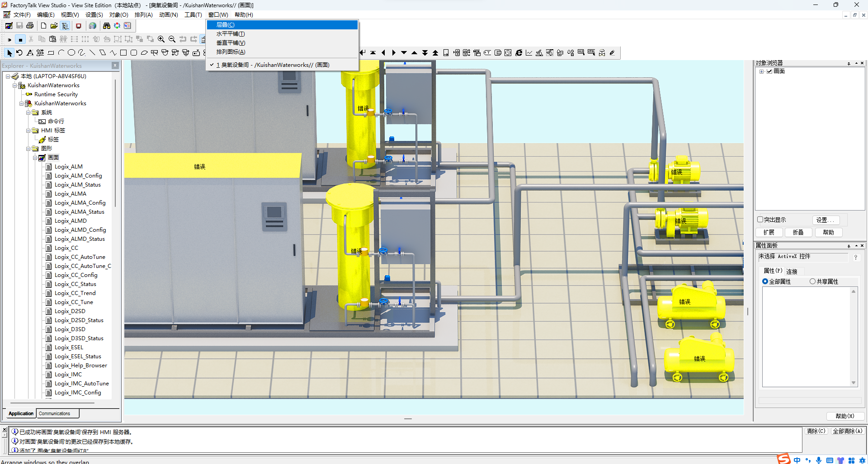Choose 层叠(C) from the window menu
The image size is (868, 464).
(x=283, y=25)
